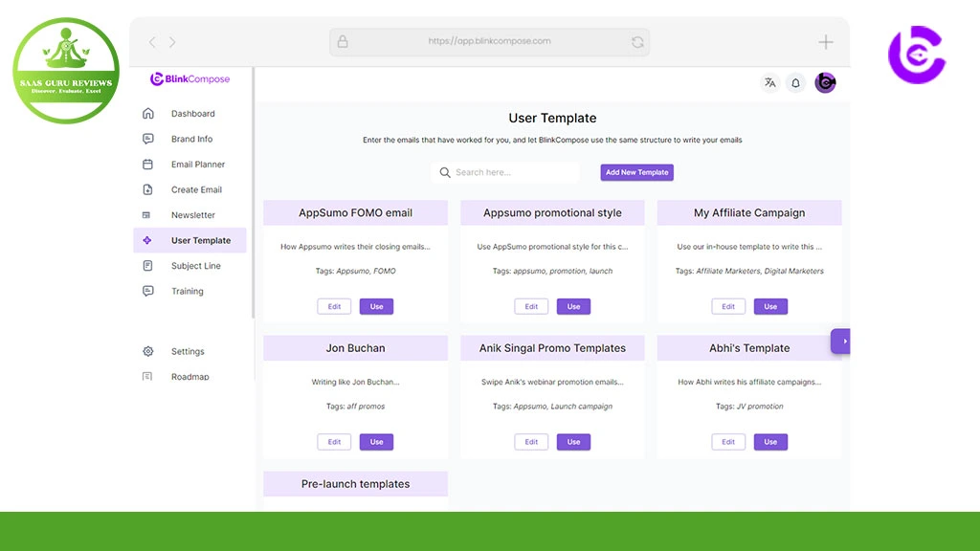The height and width of the screenshot is (551, 980).
Task: Click the Newsletter icon in sidebar
Action: (146, 215)
